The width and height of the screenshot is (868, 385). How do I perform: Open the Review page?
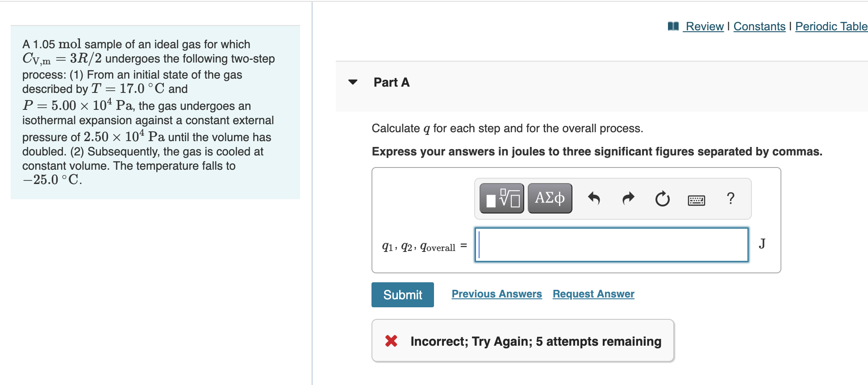(x=704, y=26)
